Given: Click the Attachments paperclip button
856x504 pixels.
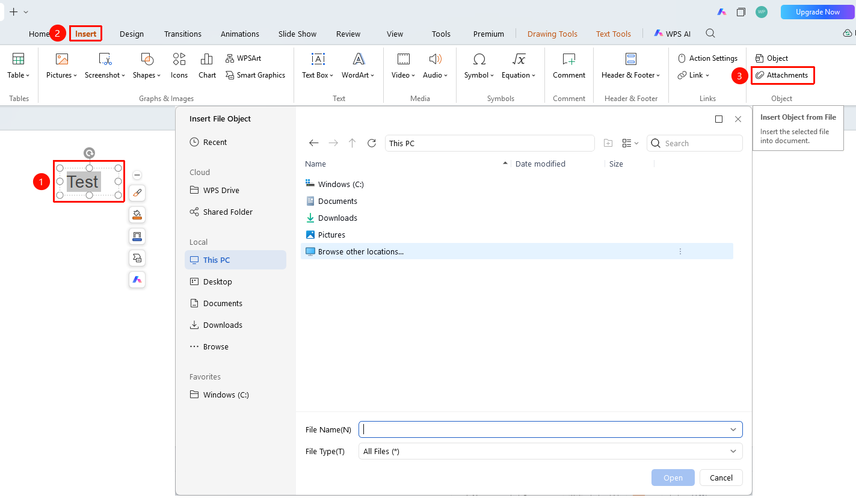Looking at the screenshot, I should (782, 75).
